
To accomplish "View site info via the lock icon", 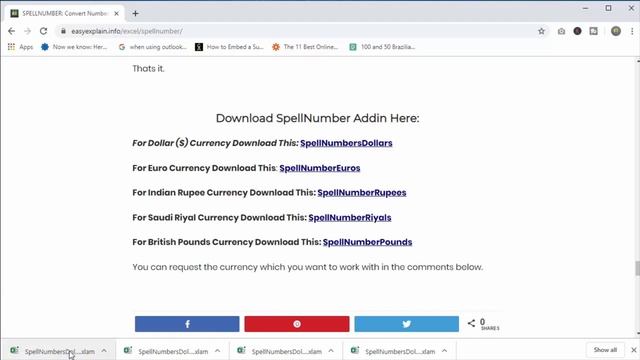I will 63,31.
